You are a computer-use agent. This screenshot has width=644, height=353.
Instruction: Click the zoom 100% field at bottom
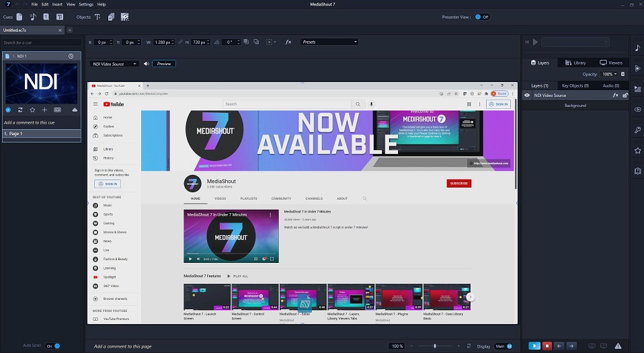tap(397, 346)
